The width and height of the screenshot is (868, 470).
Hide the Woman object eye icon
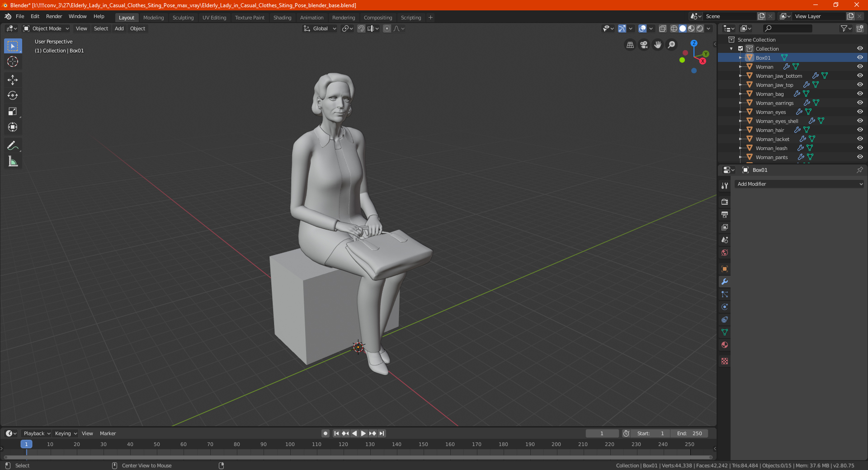pyautogui.click(x=860, y=66)
